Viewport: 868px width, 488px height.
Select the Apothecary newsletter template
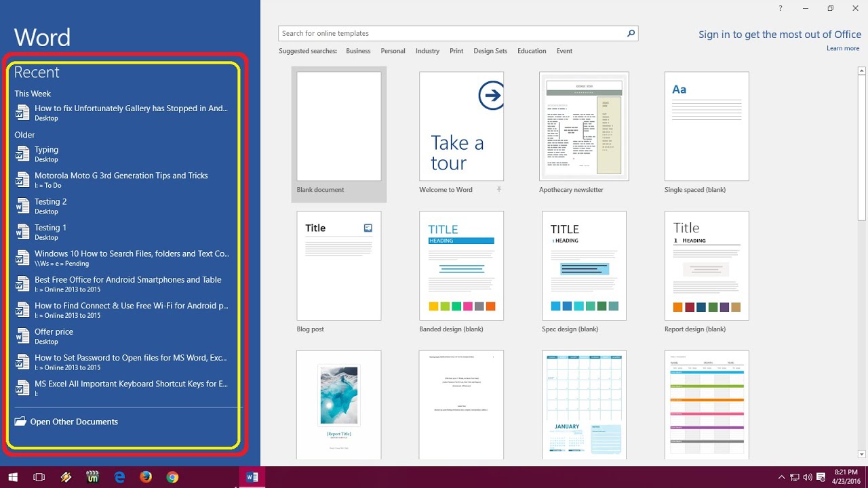(584, 126)
